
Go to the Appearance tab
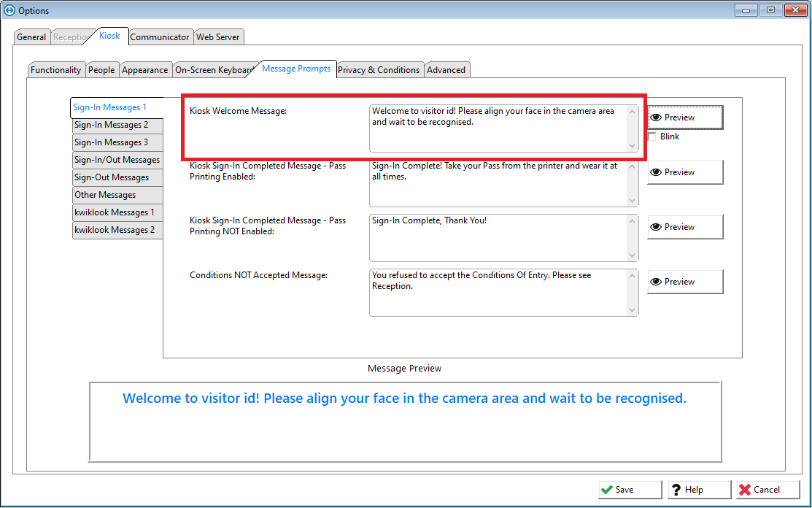click(144, 70)
